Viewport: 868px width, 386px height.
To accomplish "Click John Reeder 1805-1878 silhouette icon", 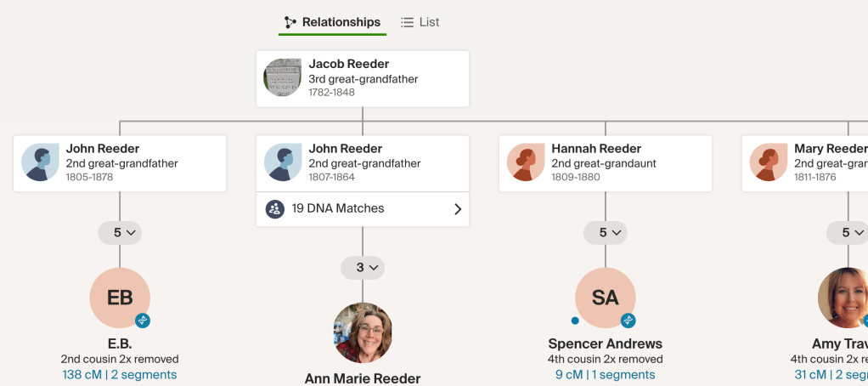I will 40,162.
